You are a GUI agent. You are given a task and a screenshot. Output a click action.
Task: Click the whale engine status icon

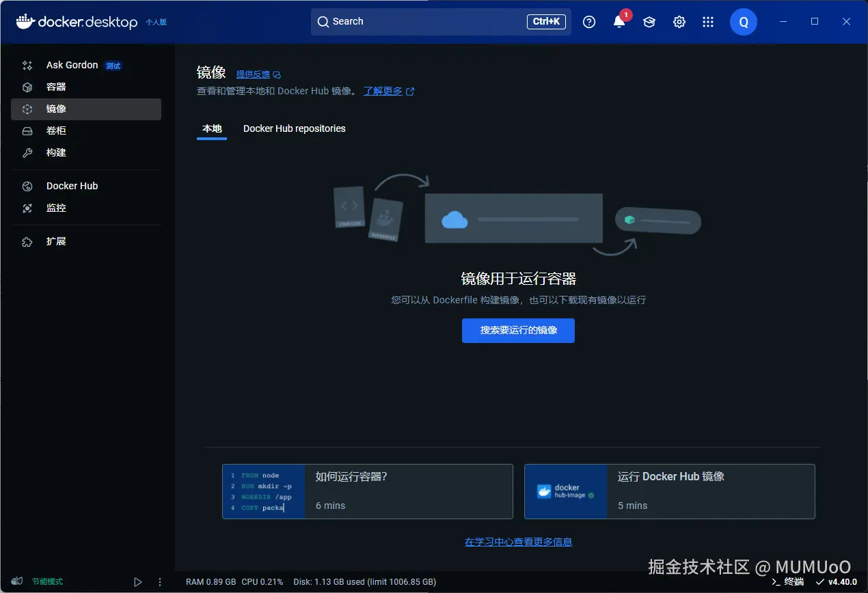[x=18, y=581]
